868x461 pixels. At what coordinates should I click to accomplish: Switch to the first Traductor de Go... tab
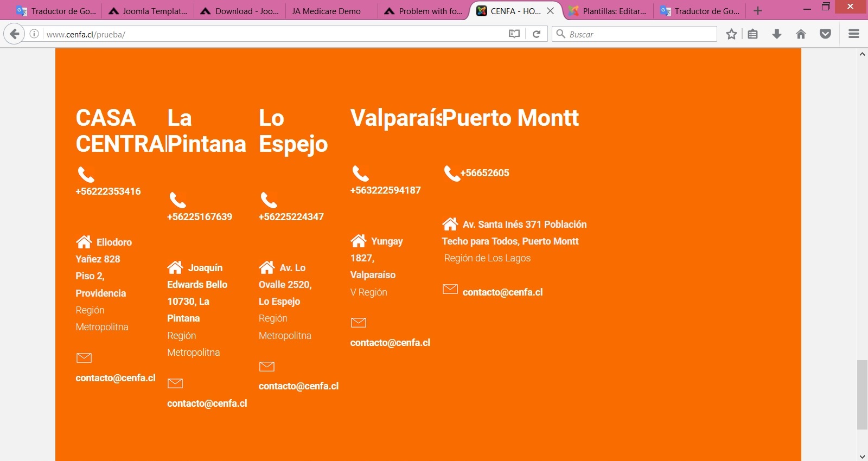pos(56,11)
